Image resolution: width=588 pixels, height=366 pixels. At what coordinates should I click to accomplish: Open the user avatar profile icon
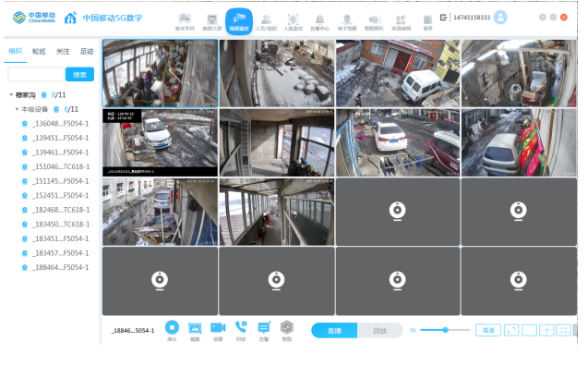point(500,18)
